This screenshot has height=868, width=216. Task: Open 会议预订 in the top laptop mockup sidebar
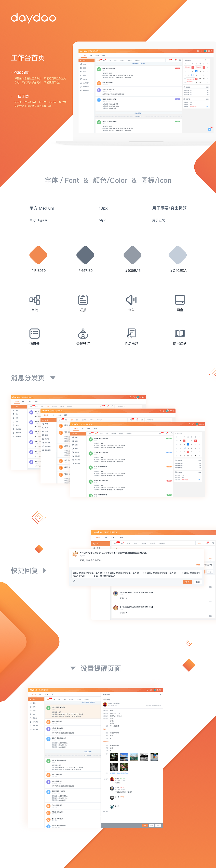point(86,83)
